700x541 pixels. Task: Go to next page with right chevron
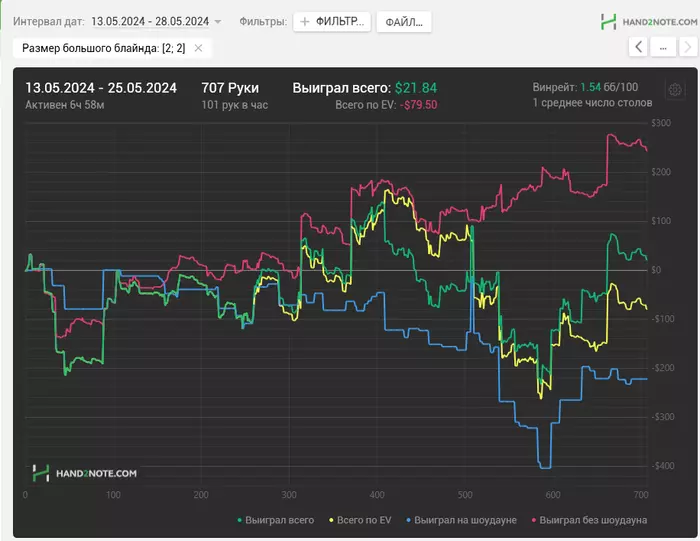click(x=688, y=46)
